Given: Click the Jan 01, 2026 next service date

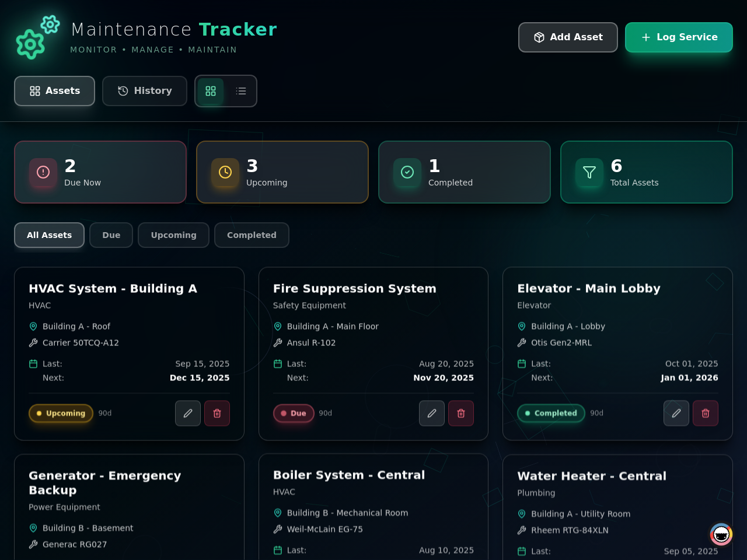Looking at the screenshot, I should pyautogui.click(x=689, y=378).
